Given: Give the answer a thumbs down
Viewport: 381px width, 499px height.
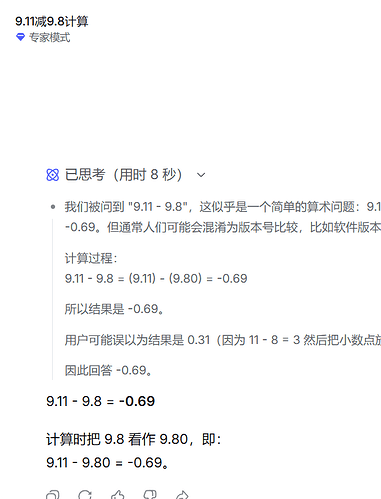Looking at the screenshot, I should point(150,495).
